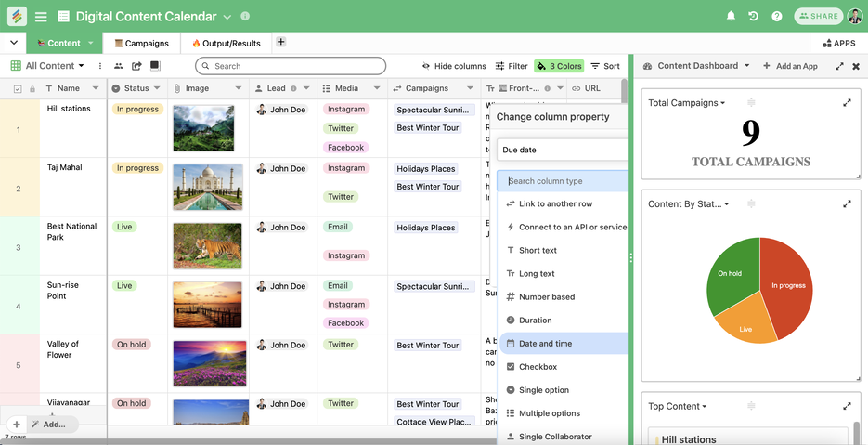The height and width of the screenshot is (445, 868).
Task: Click the info icon next to the title
Action: pos(245,16)
